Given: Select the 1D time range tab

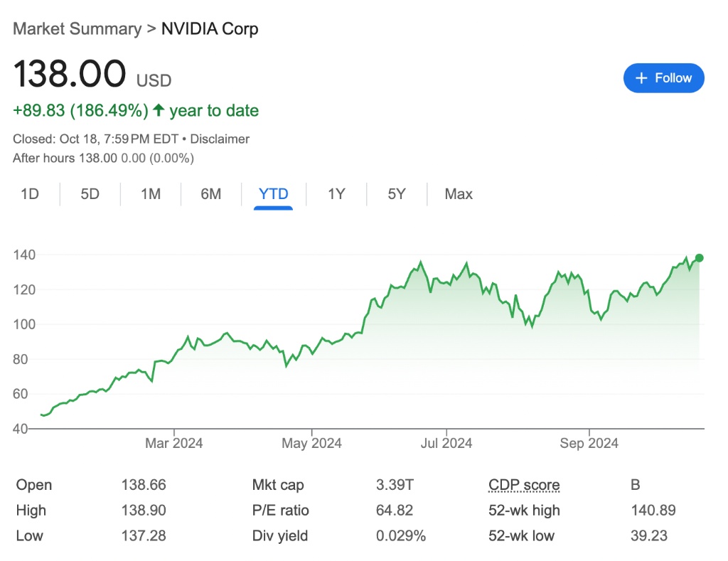Looking at the screenshot, I should 30,194.
